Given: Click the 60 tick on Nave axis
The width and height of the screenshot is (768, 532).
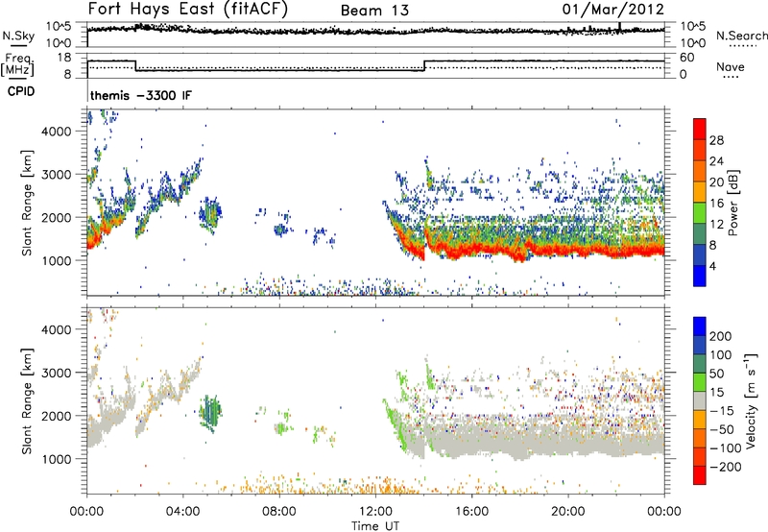Looking at the screenshot, I should (x=687, y=58).
